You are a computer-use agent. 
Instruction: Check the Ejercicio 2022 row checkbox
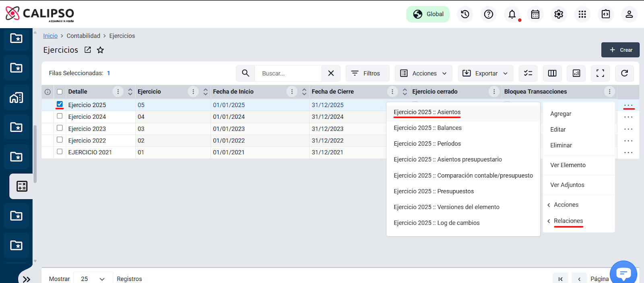pyautogui.click(x=60, y=140)
